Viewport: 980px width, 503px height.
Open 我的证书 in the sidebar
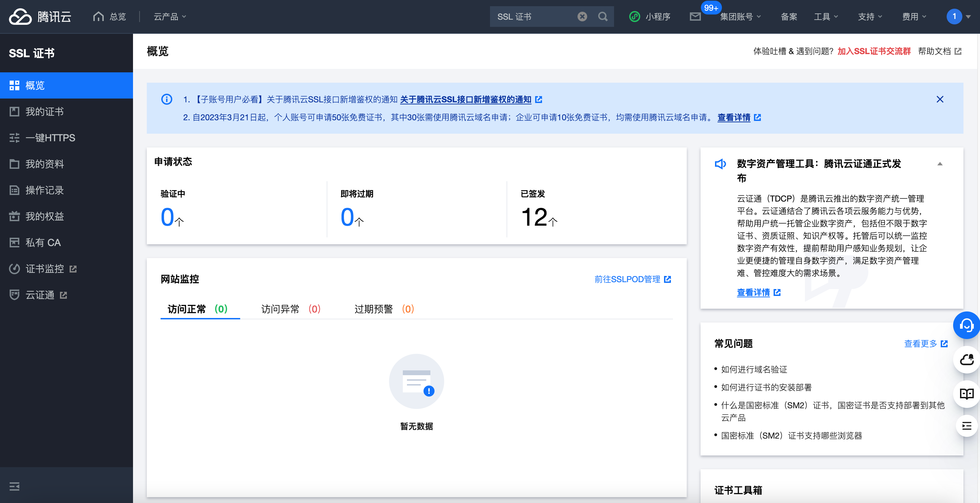66,112
